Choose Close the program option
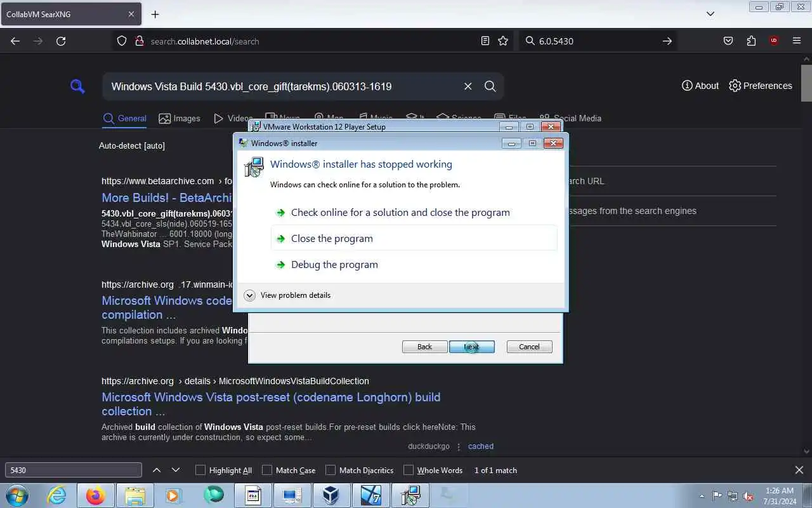Image resolution: width=812 pixels, height=508 pixels. tap(414, 238)
